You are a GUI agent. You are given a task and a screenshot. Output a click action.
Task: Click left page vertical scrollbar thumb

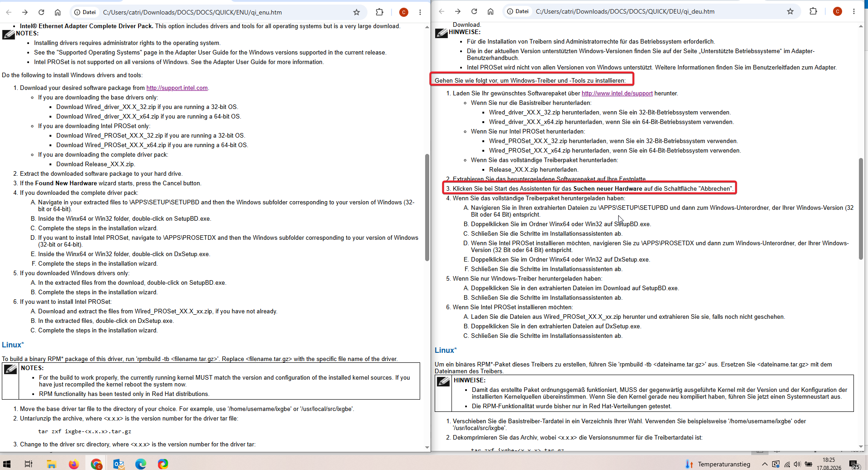pyautogui.click(x=427, y=208)
